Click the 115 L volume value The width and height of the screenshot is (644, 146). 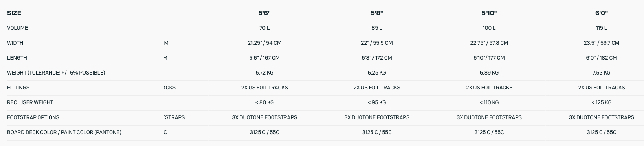pyautogui.click(x=602, y=28)
